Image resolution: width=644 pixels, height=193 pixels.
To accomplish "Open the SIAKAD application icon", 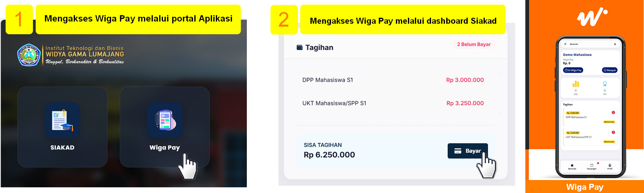I will [62, 121].
